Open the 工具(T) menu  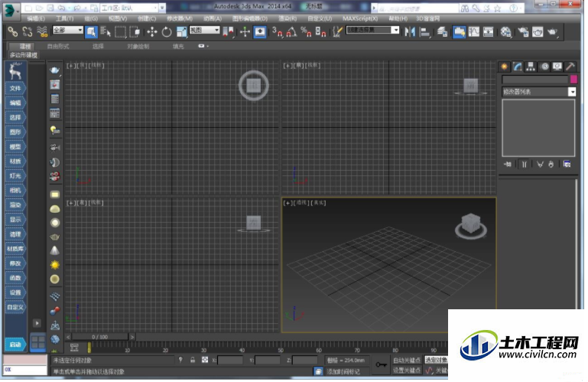click(64, 18)
